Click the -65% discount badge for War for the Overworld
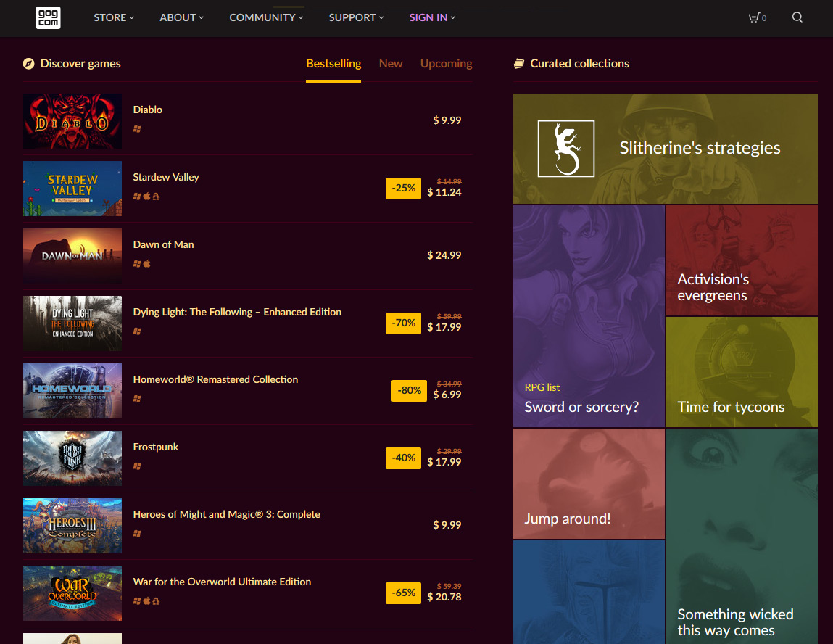Image resolution: width=833 pixels, height=644 pixels. click(403, 593)
